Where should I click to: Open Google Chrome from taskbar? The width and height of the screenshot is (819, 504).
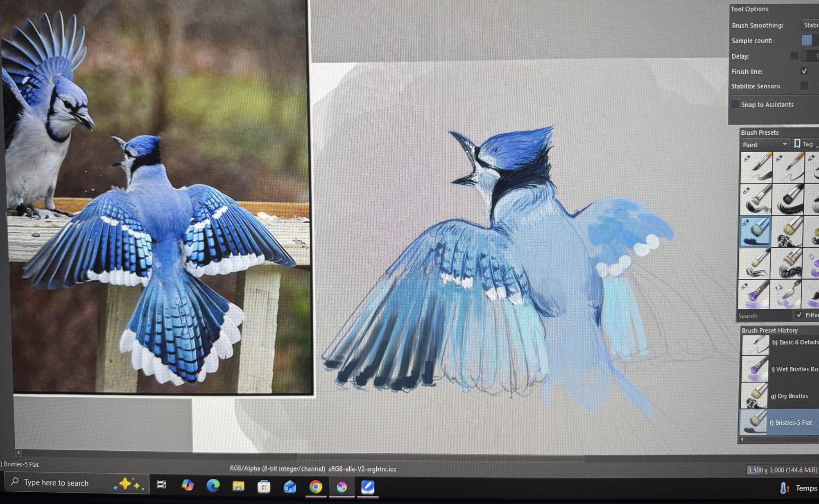(316, 486)
